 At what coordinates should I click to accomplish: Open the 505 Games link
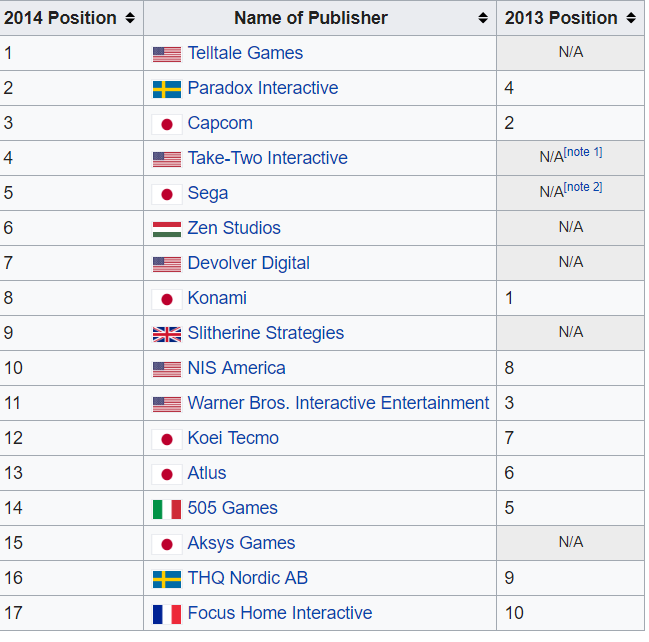232,507
